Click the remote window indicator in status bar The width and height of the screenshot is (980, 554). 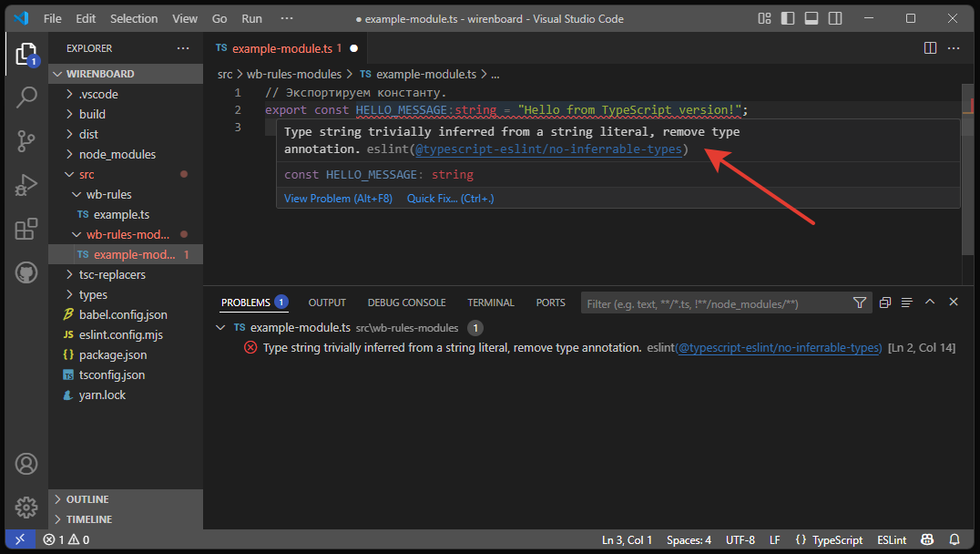20,539
